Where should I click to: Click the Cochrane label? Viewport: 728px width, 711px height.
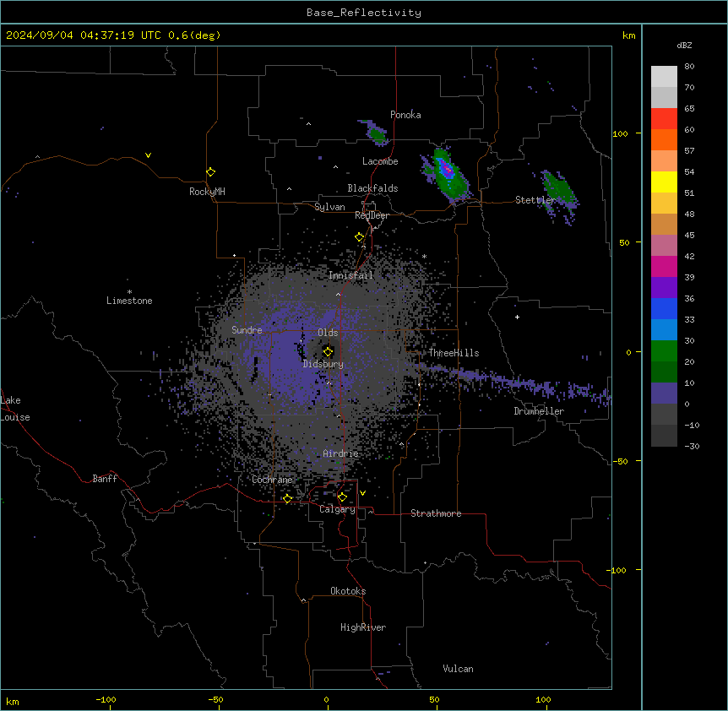272,480
